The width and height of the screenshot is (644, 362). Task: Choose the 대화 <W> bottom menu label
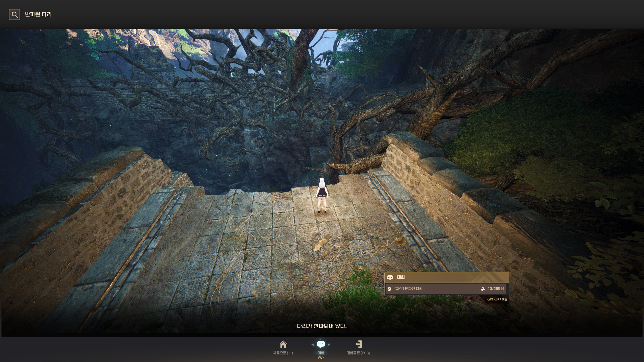321,355
